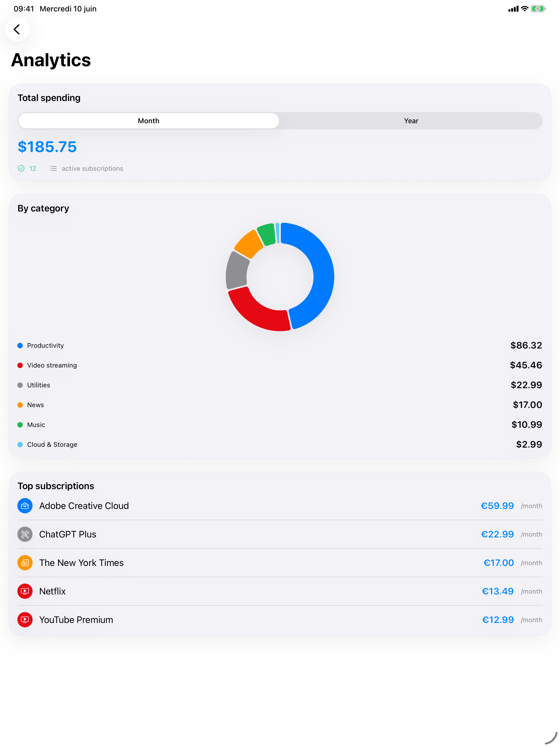Tap the battery icon in status bar
560x747 pixels.
[x=538, y=9]
